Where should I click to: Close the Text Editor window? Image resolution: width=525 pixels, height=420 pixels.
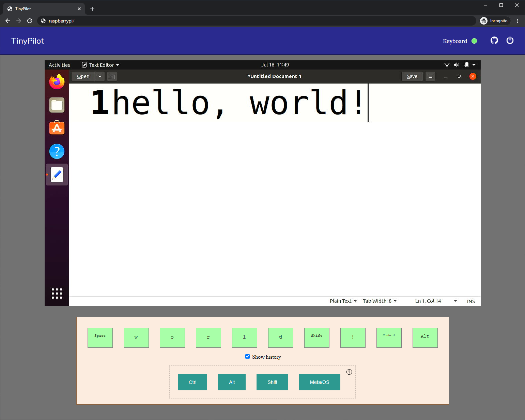[473, 76]
